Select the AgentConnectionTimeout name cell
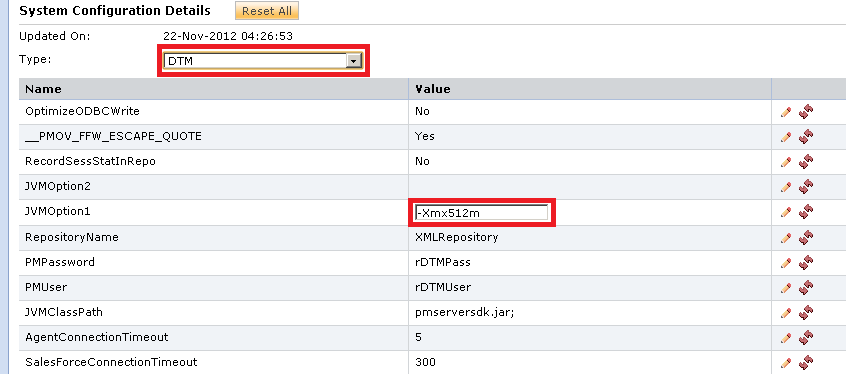Image resolution: width=846 pixels, height=374 pixels. click(214, 338)
